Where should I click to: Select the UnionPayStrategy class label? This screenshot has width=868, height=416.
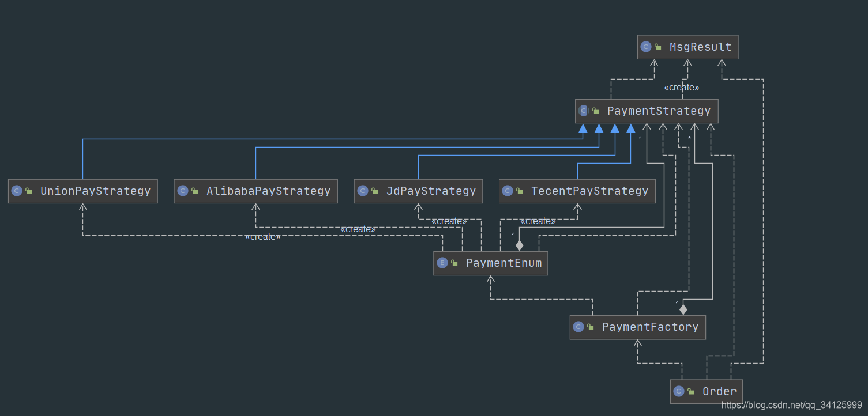click(95, 191)
